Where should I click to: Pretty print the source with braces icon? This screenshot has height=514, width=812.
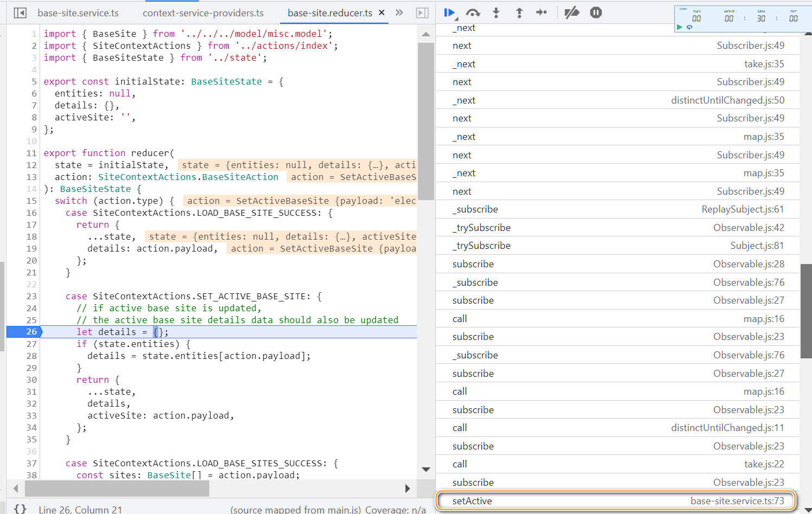coord(20,509)
